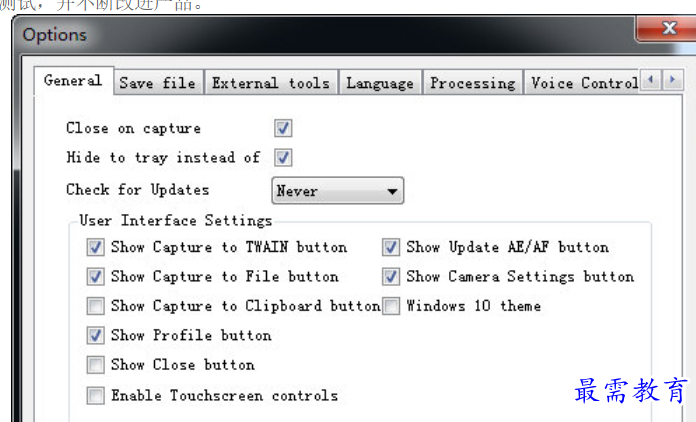Uncheck Show Capture to TWAIN button
This screenshot has width=696, height=422.
click(x=95, y=247)
